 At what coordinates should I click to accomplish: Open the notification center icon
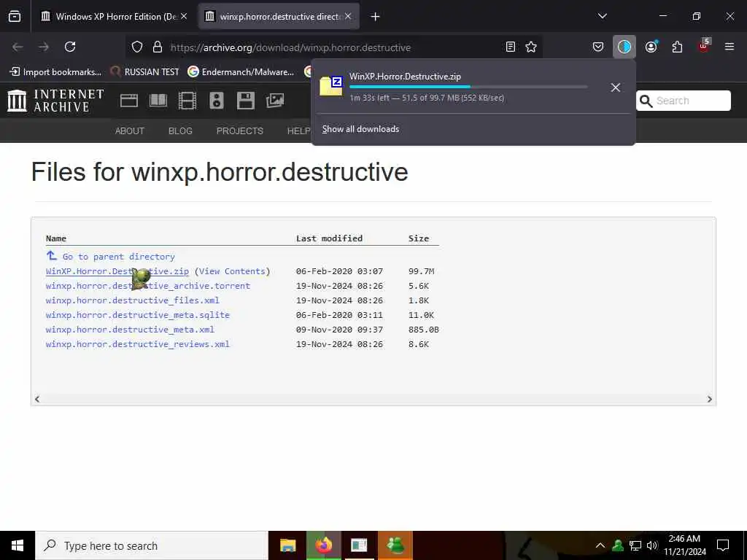point(723,545)
